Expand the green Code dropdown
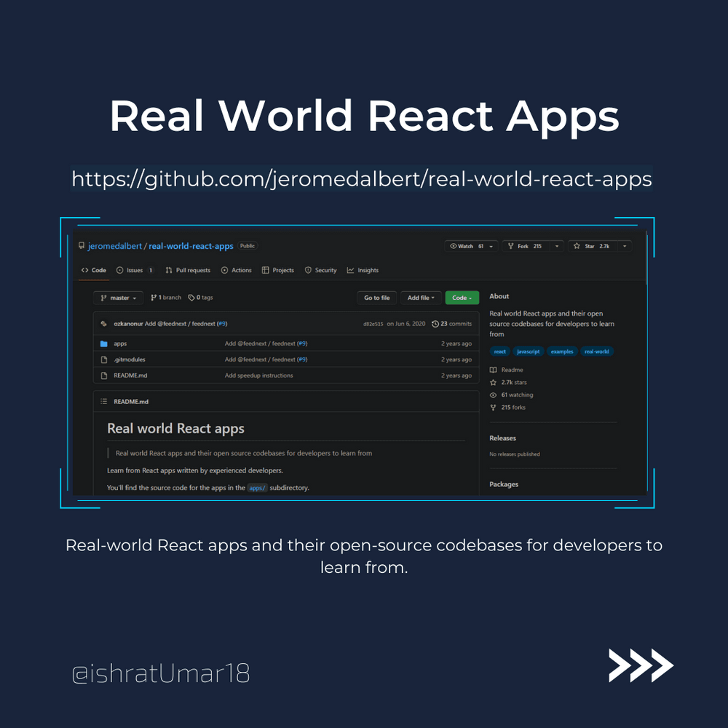Image resolution: width=728 pixels, height=728 pixels. coord(462,298)
